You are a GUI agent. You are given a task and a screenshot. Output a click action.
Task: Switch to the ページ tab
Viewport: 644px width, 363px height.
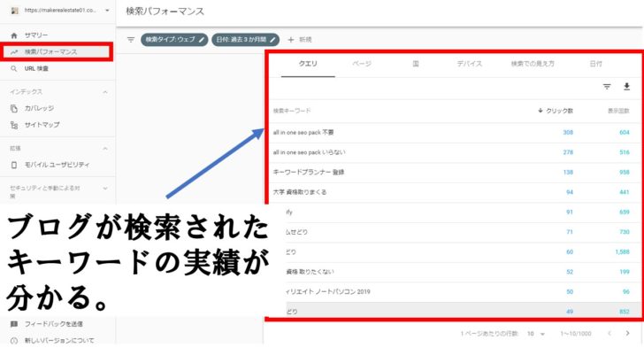click(362, 65)
